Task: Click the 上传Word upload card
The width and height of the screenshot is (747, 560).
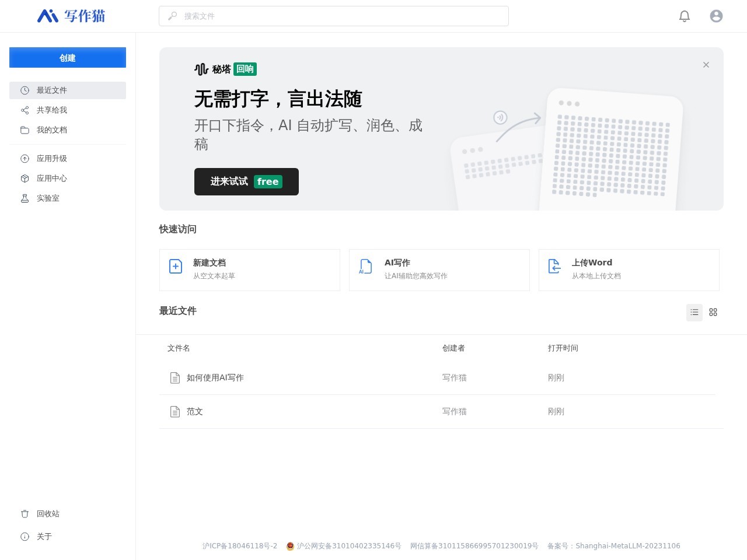Action: [629, 270]
